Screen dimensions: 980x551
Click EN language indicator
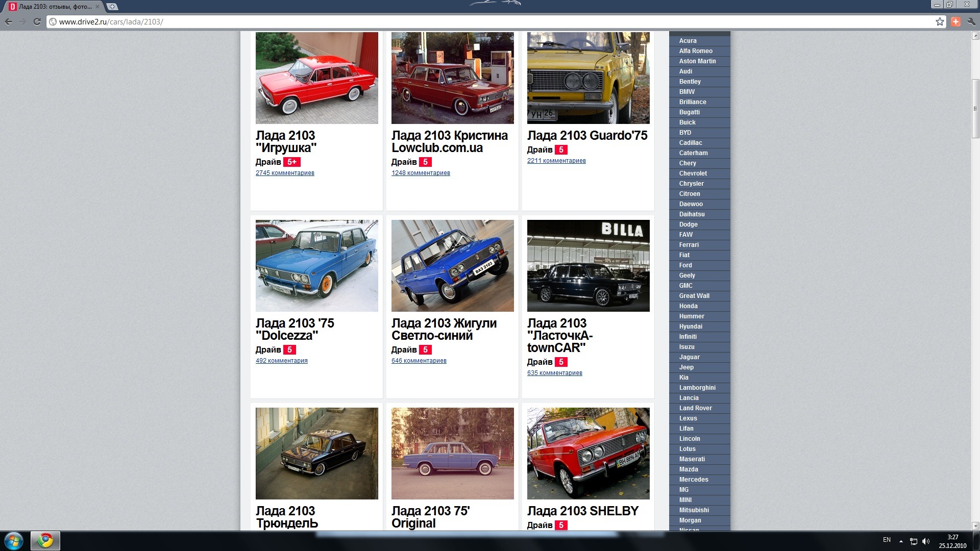pyautogui.click(x=887, y=540)
